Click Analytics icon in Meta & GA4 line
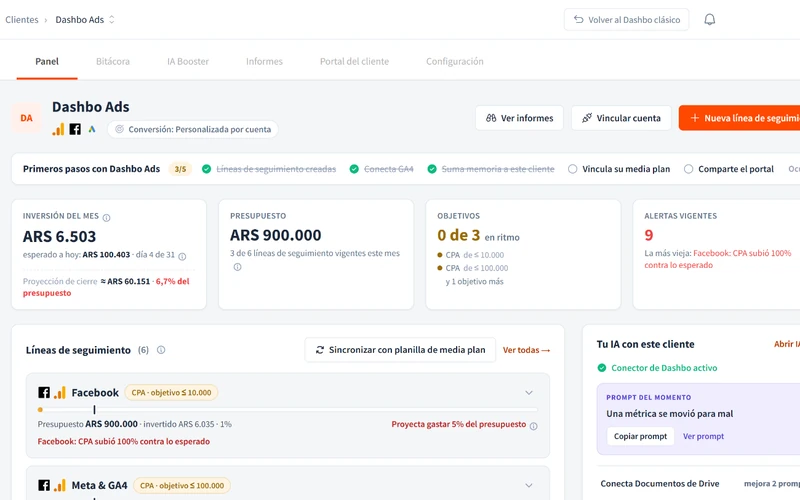Screen dimensions: 800x500 tap(60, 485)
